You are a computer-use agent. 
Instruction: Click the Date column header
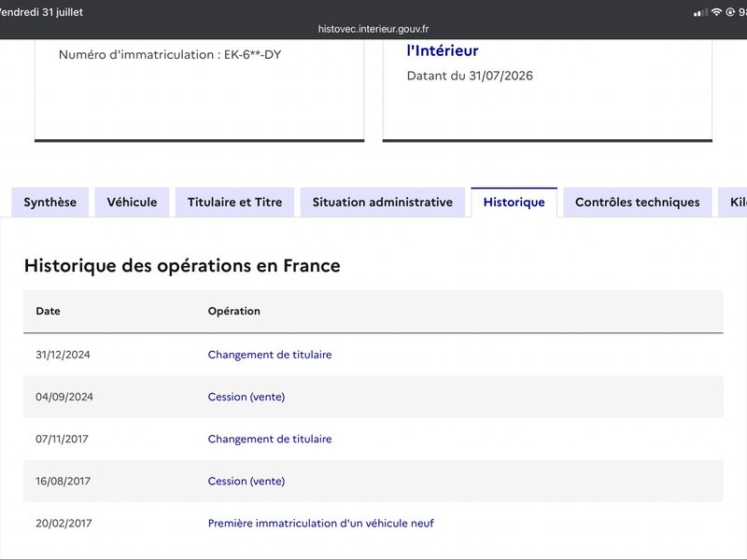[x=49, y=311]
